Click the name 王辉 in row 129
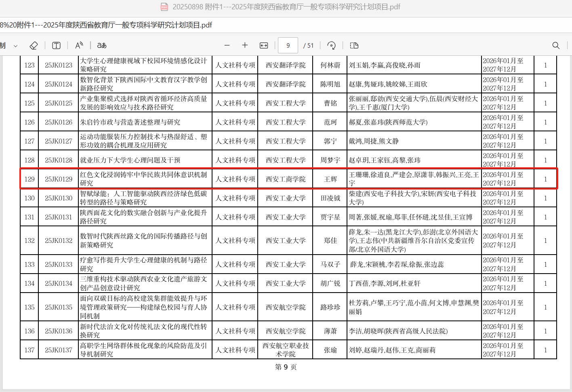572x392 pixels. pos(330,179)
